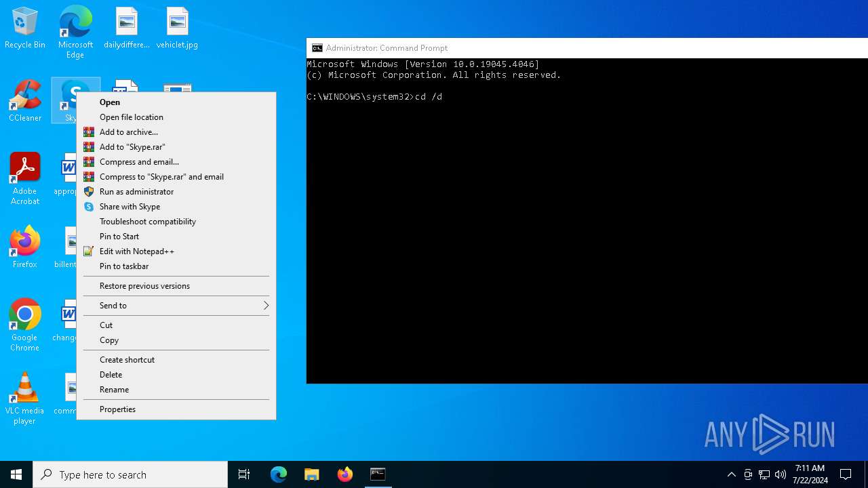
Task: Click the Type here to search box
Action: click(130, 474)
